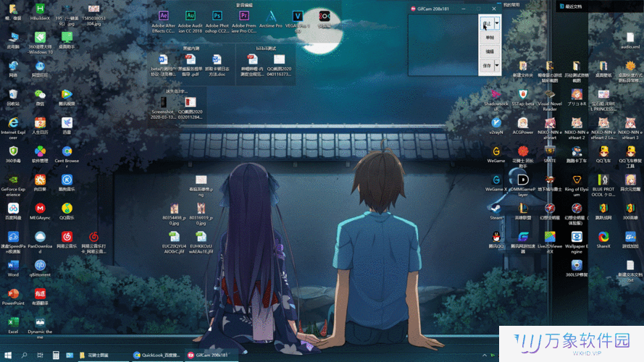Screen dimensions: 644x362
Task: Open VEGAS Pro desktop icon
Action: (x=298, y=22)
